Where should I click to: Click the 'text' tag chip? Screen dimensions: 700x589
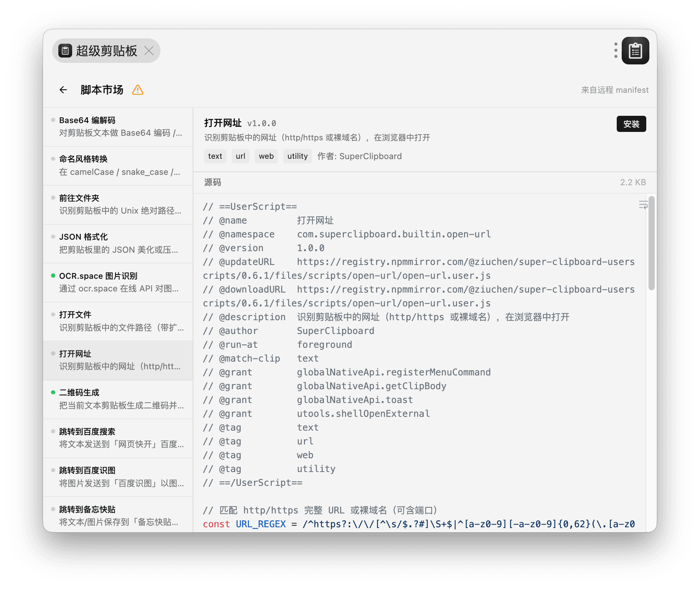(x=215, y=156)
